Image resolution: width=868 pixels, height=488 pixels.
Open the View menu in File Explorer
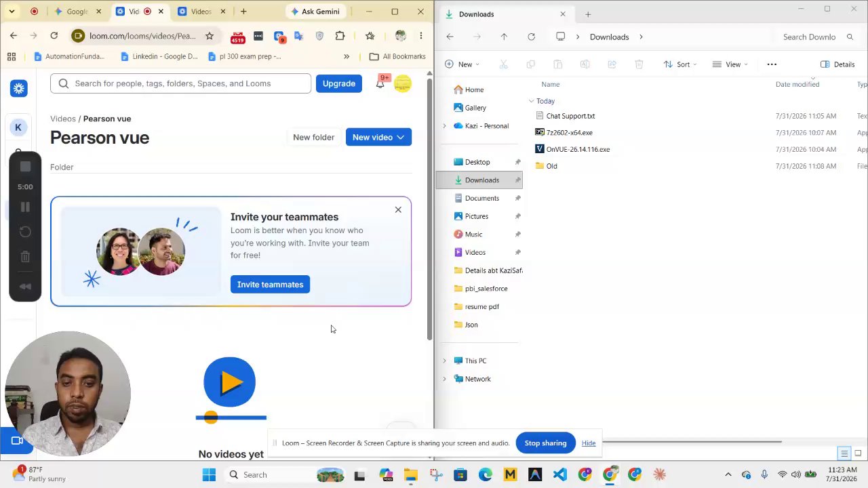tap(730, 64)
